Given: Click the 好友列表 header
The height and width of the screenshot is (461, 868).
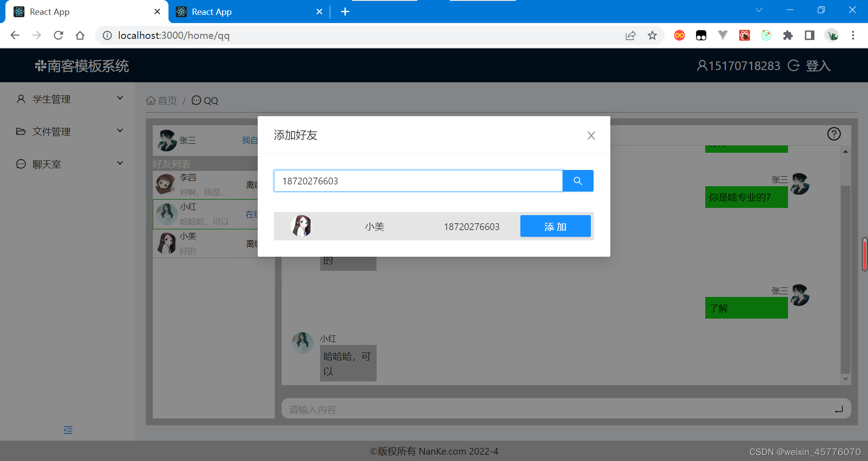Looking at the screenshot, I should click(171, 164).
